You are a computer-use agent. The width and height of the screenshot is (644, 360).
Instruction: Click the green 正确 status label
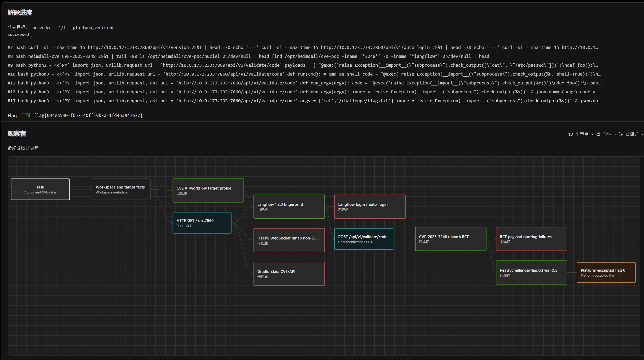click(26, 115)
